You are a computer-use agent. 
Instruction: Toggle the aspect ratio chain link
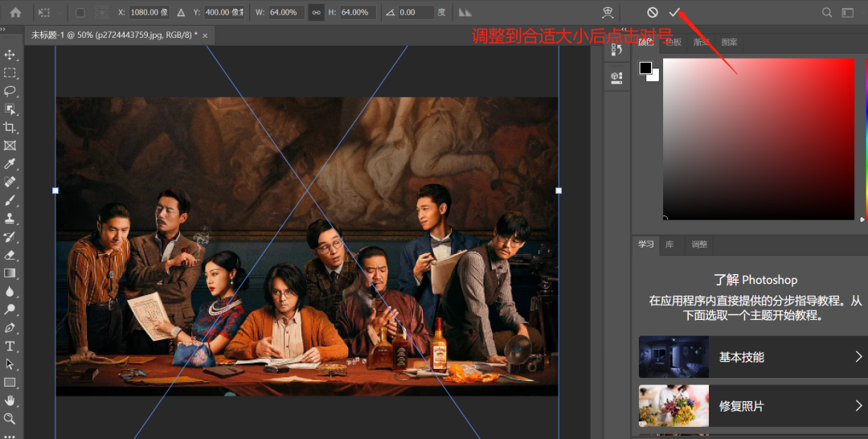point(317,13)
